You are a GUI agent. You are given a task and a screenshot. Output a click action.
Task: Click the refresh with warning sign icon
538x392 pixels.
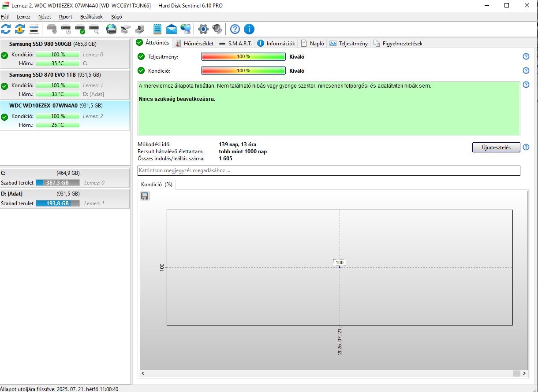pos(20,30)
